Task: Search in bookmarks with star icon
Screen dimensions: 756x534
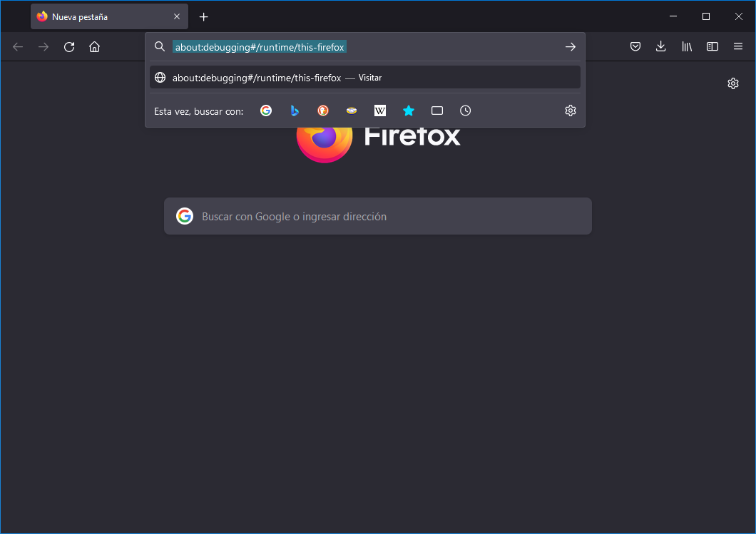Action: 409,111
